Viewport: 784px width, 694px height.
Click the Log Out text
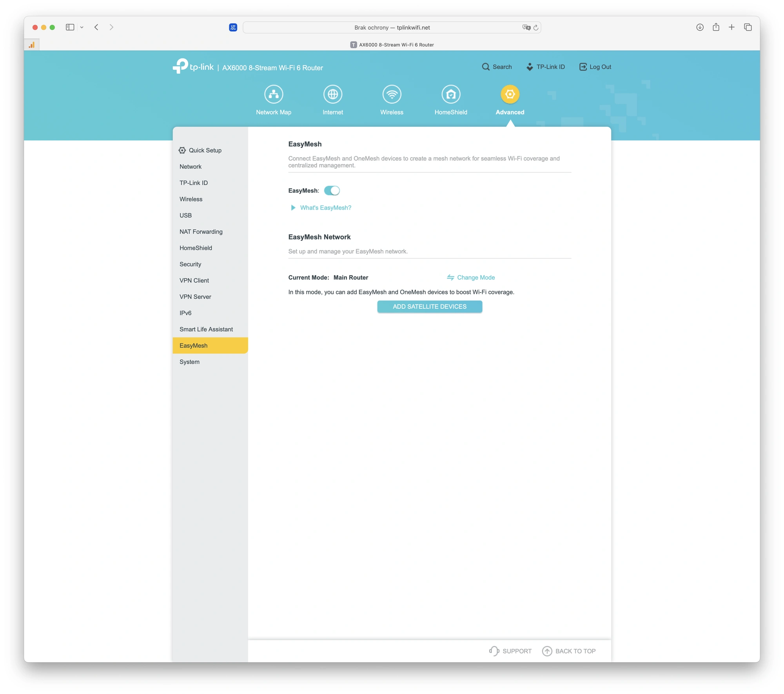click(x=600, y=67)
